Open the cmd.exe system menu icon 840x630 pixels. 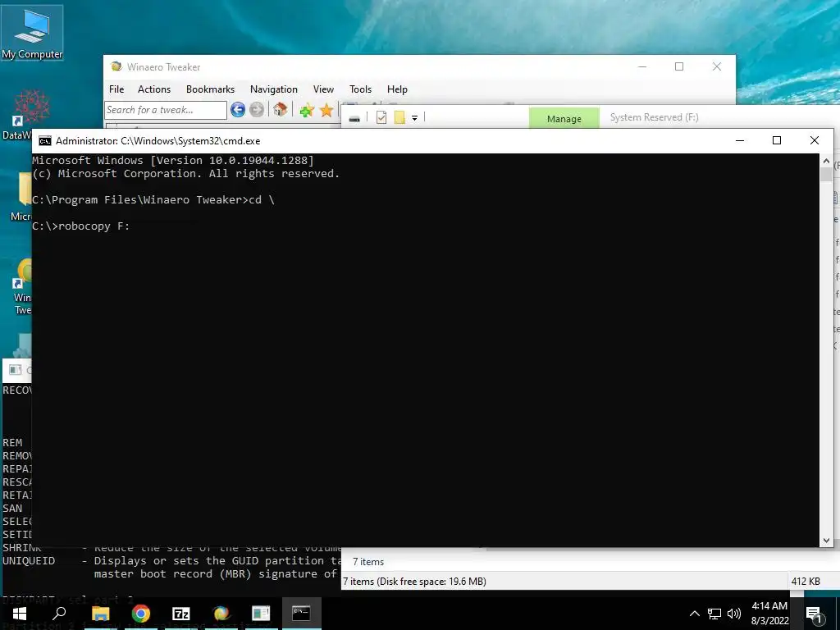coord(45,141)
